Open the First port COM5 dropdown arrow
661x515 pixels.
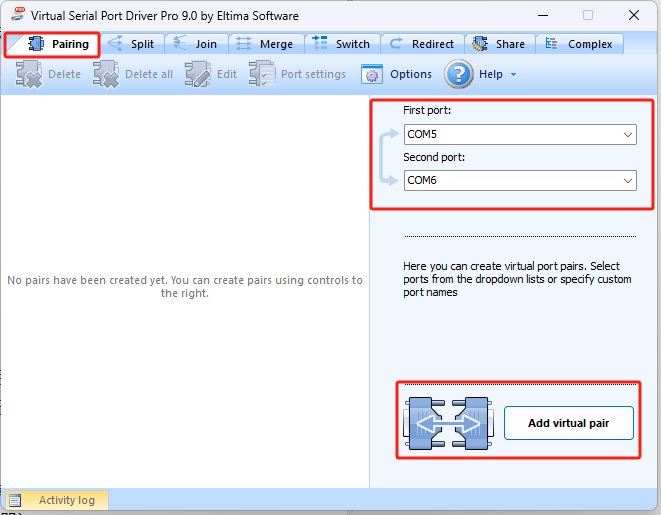[628, 135]
